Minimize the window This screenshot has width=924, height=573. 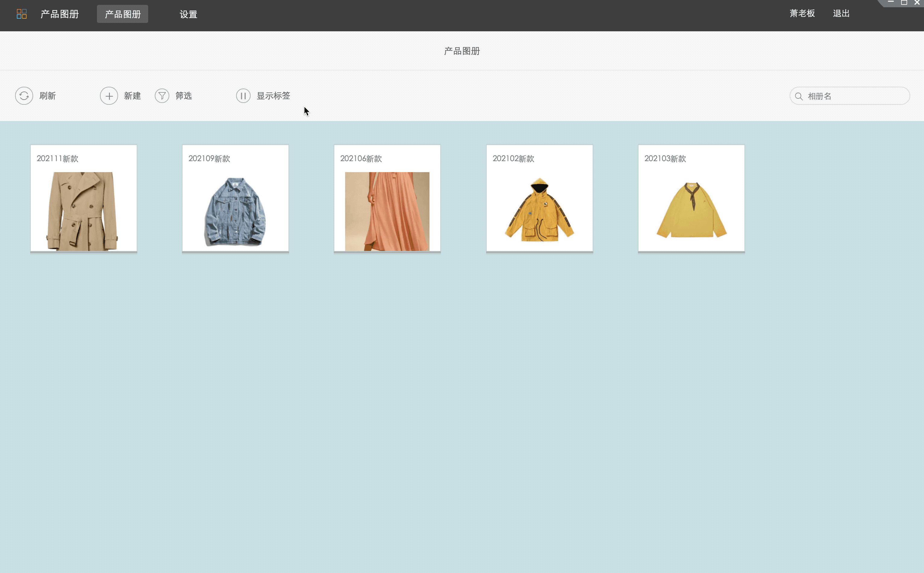click(891, 2)
